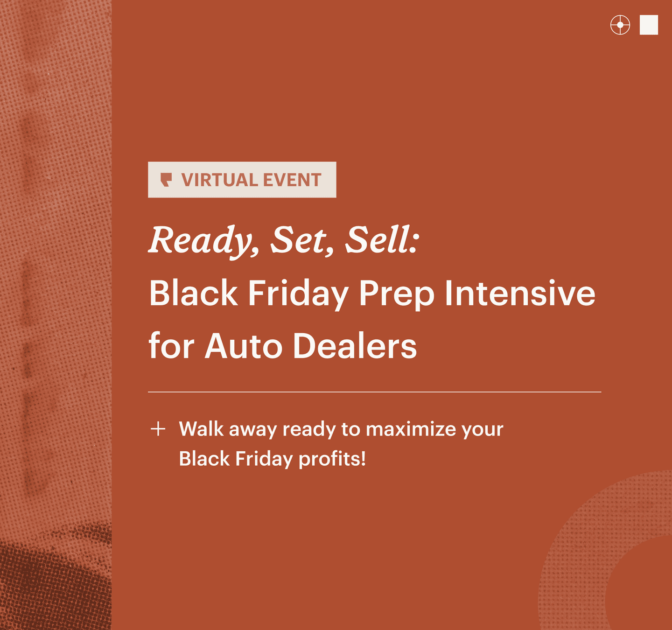The height and width of the screenshot is (630, 672).
Task: Click the word maximize in the subtext
Action: click(411, 429)
